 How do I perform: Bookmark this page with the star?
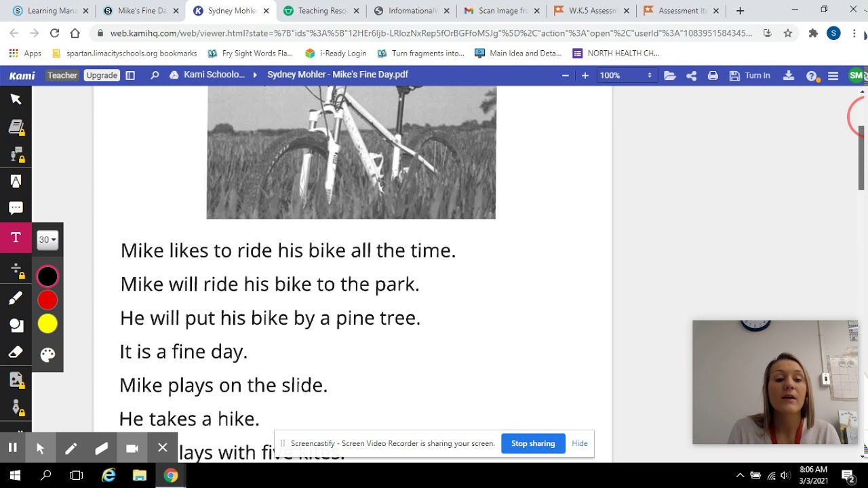(x=787, y=33)
